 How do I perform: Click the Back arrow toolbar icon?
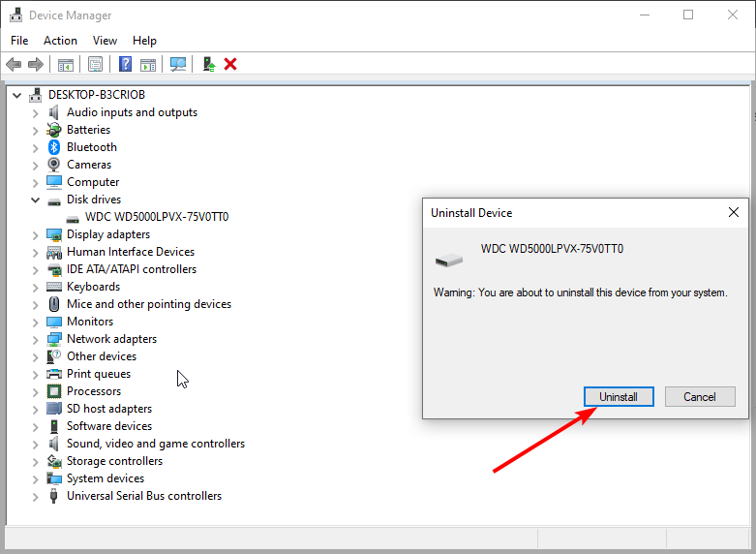14,64
